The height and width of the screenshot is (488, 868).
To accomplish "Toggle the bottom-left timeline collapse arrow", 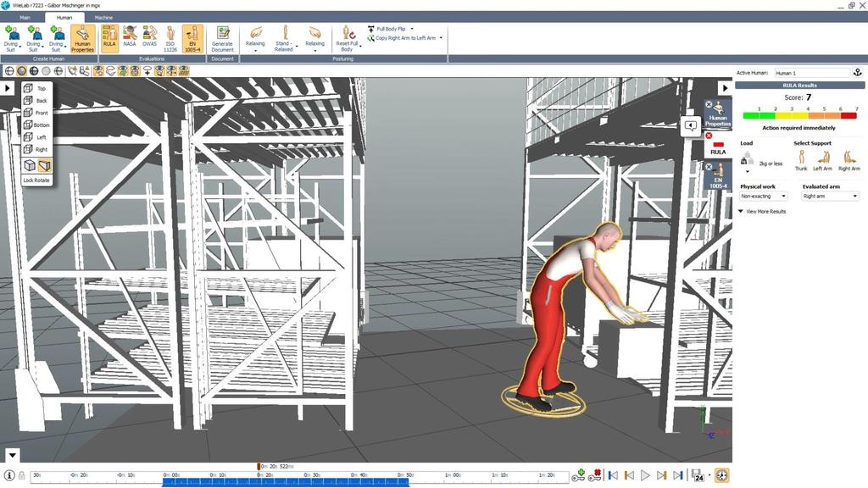I will 12,455.
